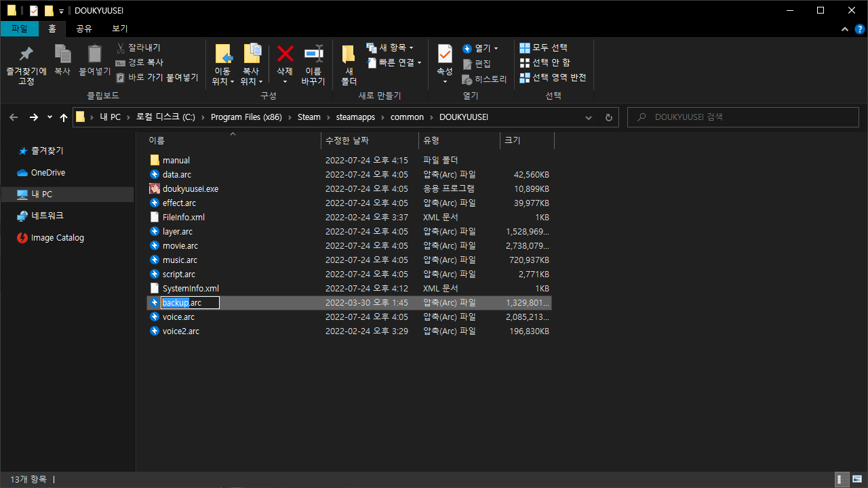Open Quick Access Toolbar customize arrow
Screen dimensions: 868x488
[61, 11]
